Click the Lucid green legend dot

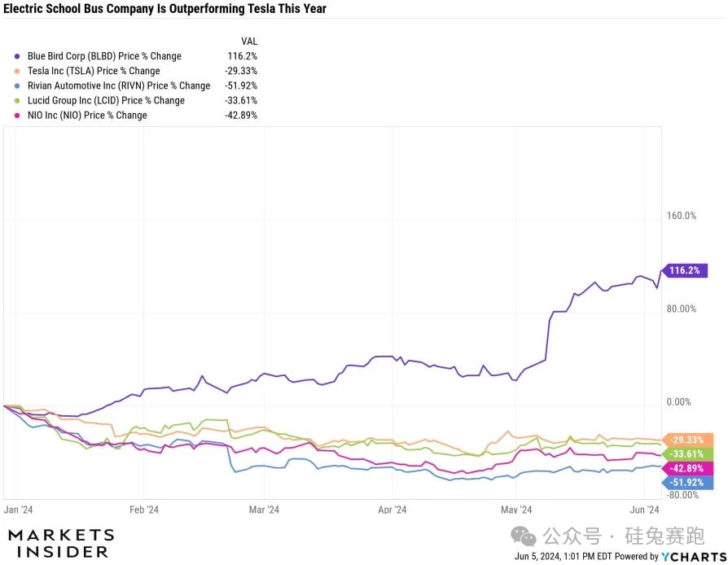[x=18, y=100]
